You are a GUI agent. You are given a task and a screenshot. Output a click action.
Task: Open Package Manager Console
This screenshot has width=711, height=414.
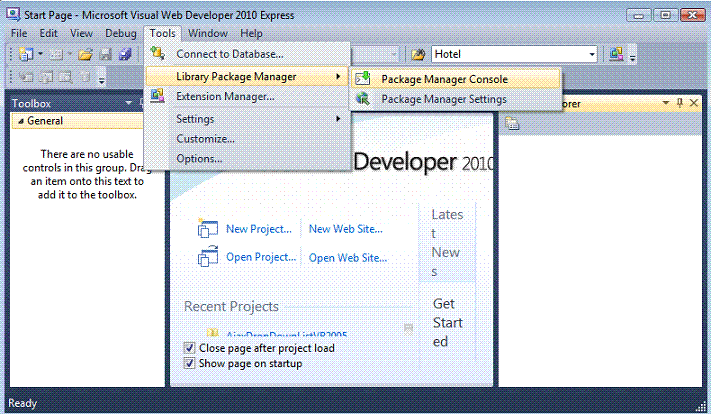click(x=456, y=79)
